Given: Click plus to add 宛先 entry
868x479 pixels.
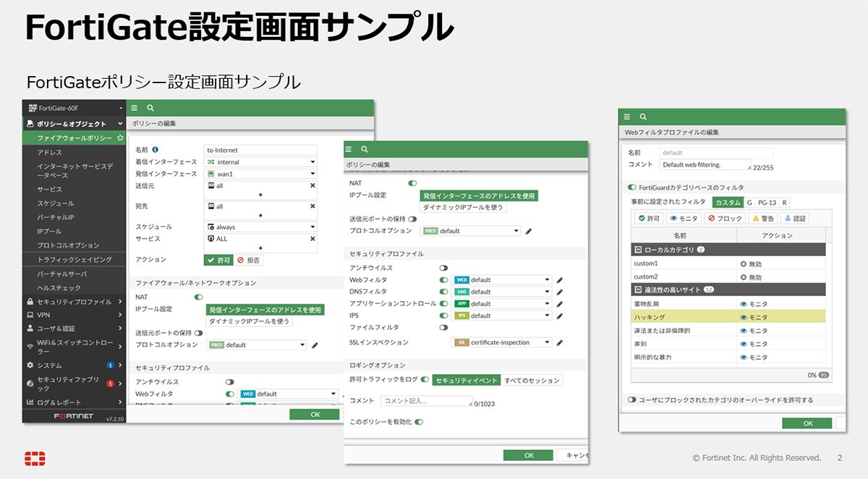Looking at the screenshot, I should [260, 216].
